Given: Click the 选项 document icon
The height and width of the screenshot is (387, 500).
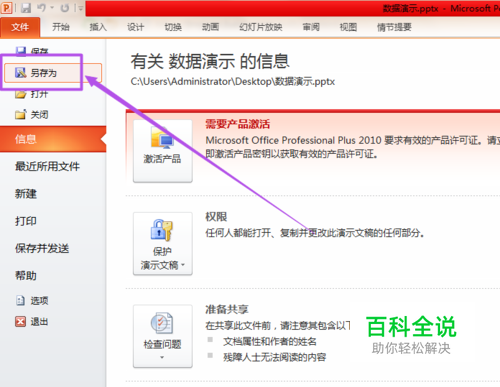Looking at the screenshot, I should [x=21, y=301].
